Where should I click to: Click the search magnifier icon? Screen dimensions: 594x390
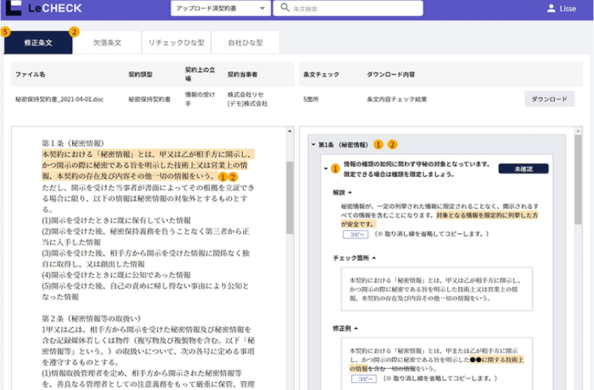[x=285, y=8]
